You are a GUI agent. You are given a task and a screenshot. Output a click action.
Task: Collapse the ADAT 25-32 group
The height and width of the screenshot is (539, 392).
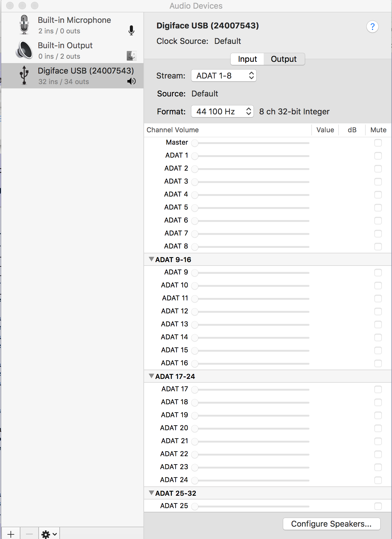(151, 493)
